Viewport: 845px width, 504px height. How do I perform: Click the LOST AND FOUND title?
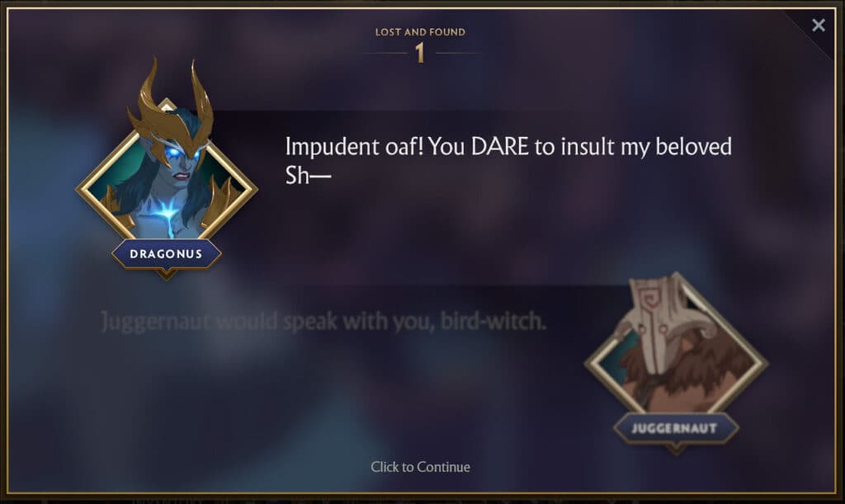tap(420, 32)
